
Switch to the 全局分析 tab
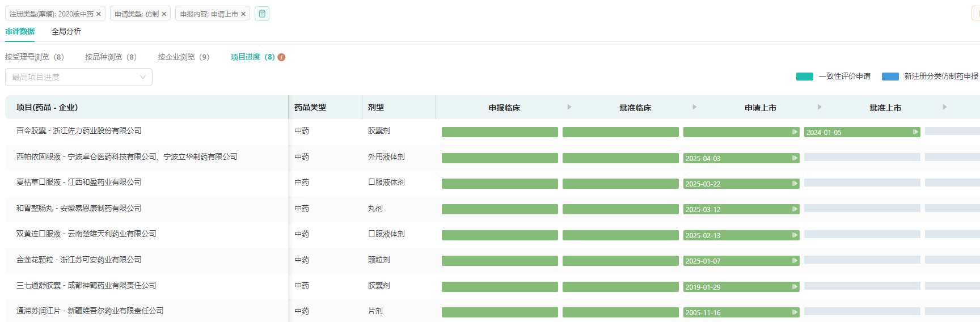pyautogui.click(x=66, y=32)
